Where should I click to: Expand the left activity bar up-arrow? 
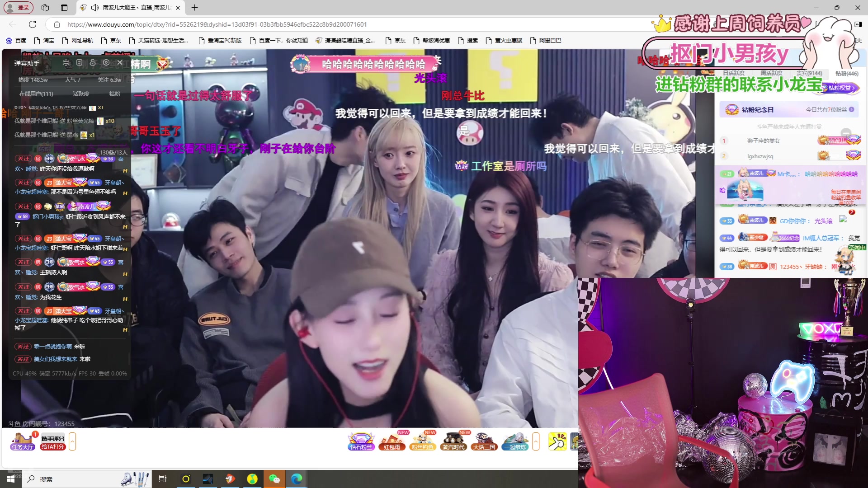(x=72, y=441)
